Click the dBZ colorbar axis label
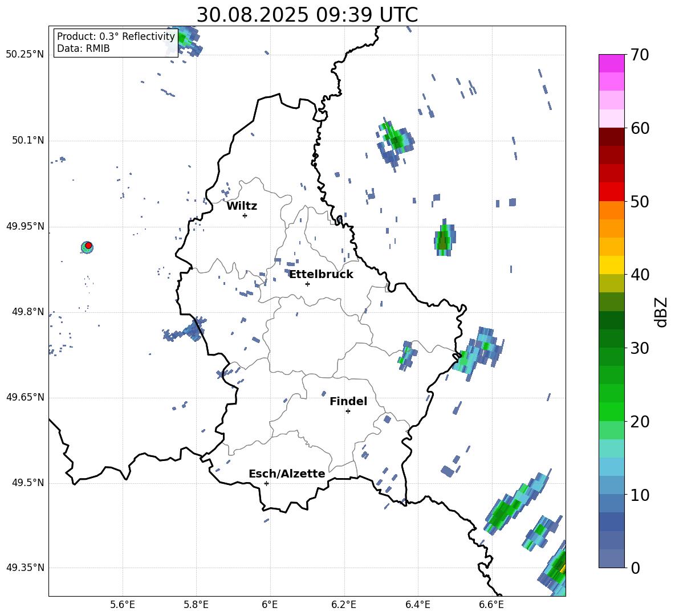This screenshot has width=675, height=616. pyautogui.click(x=662, y=312)
